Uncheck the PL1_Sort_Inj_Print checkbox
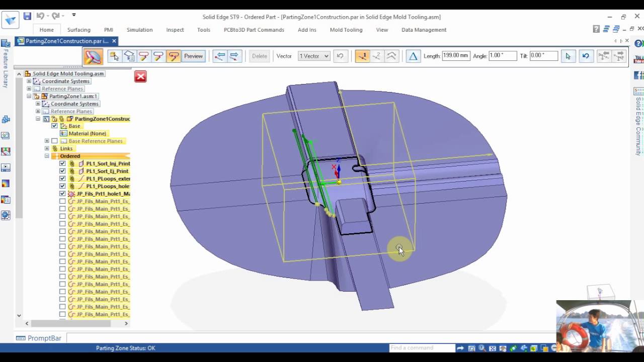 62,163
